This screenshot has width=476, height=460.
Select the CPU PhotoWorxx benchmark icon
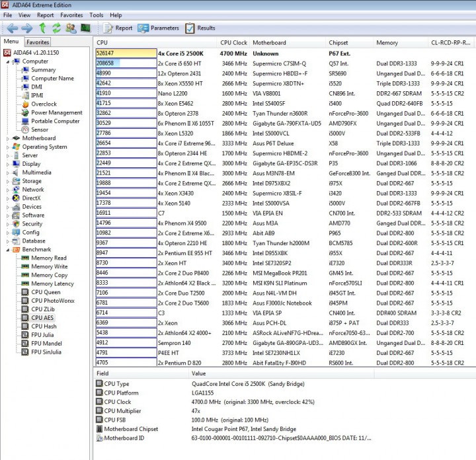click(x=26, y=301)
